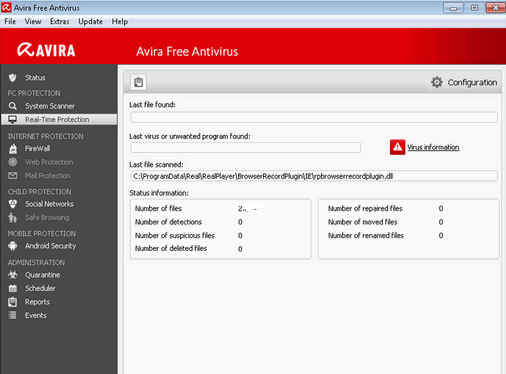Open the Extras menu
The width and height of the screenshot is (506, 374).
tap(60, 22)
